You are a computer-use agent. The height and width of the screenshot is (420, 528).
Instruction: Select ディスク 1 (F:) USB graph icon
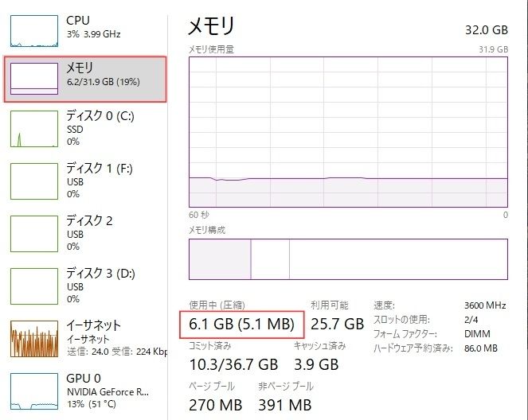tap(34, 181)
